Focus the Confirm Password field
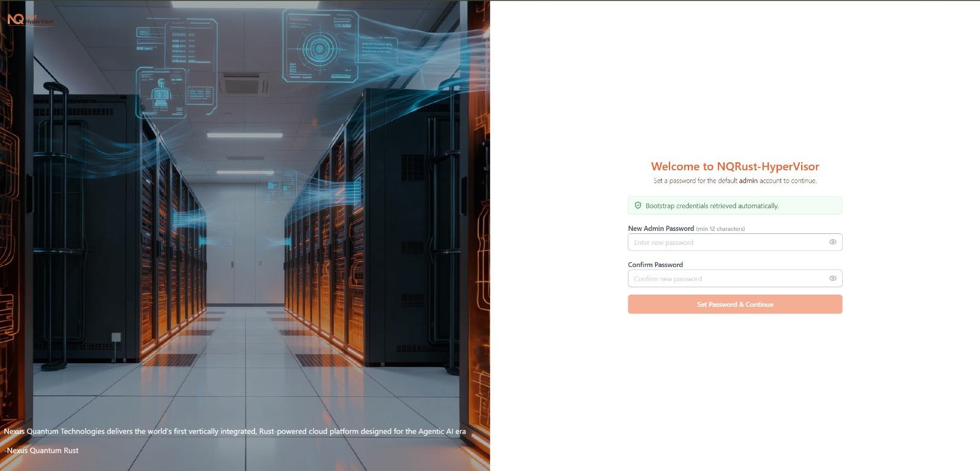The image size is (980, 471). 735,278
